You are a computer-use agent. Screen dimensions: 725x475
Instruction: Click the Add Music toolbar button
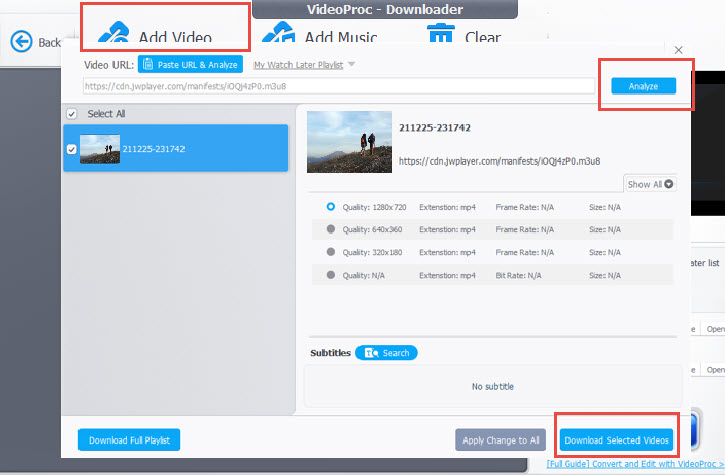click(319, 35)
